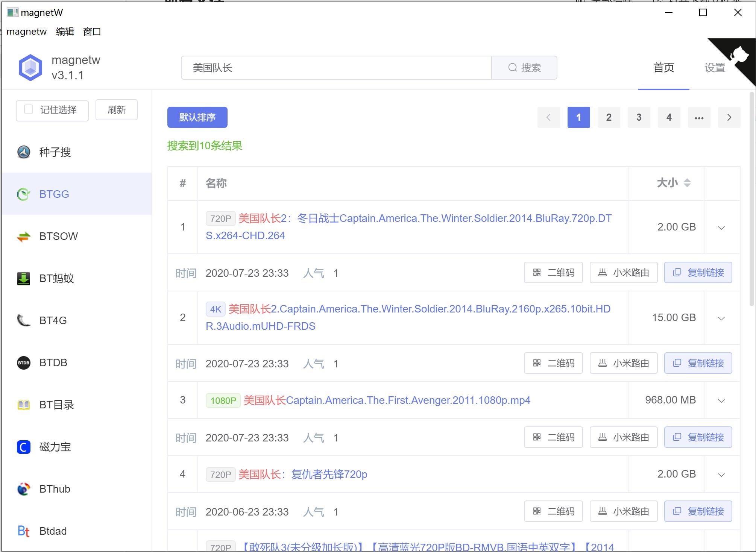The height and width of the screenshot is (552, 756).
Task: Click the BTDB source icon
Action: coord(24,362)
